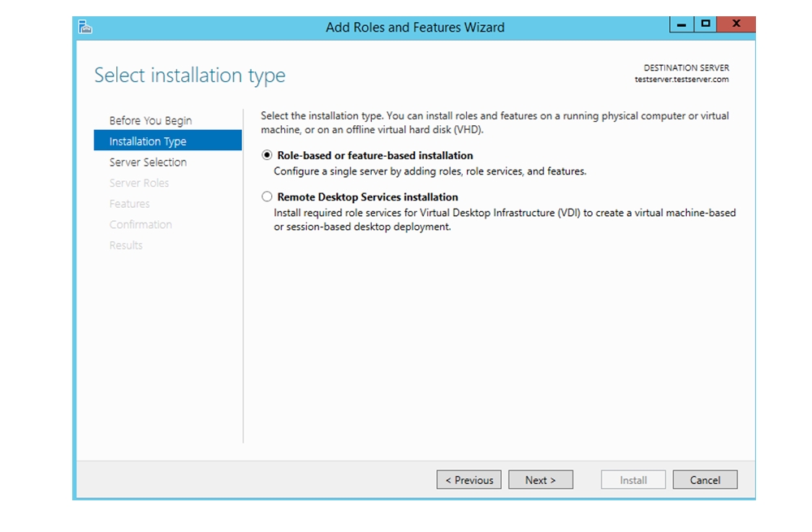Click the testserver.testserver.com destination server name

coord(681,80)
